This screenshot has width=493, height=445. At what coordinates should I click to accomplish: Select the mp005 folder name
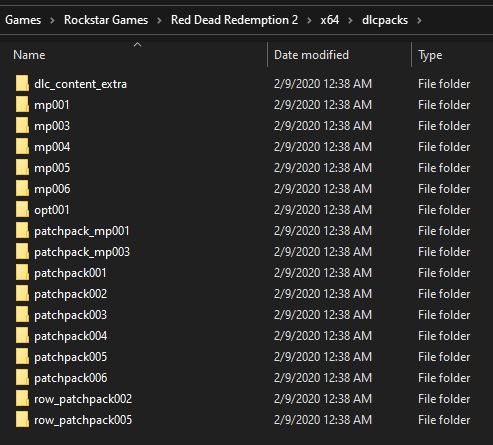tap(52, 168)
